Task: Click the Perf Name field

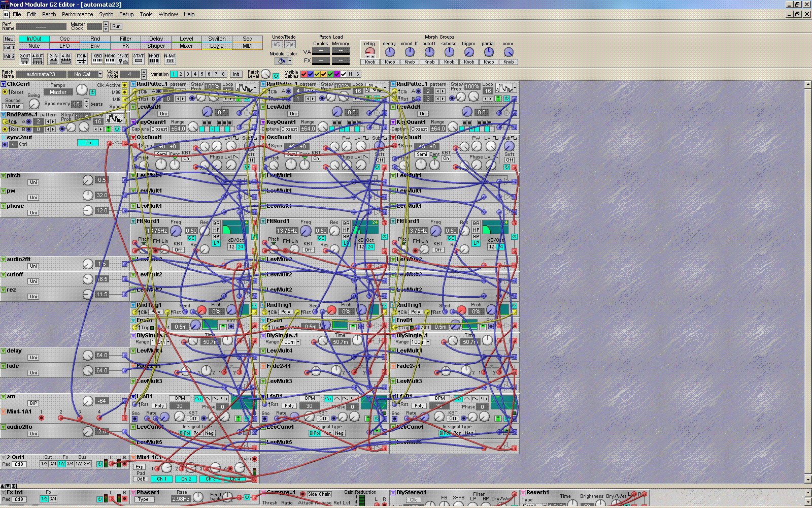Action: point(41,26)
